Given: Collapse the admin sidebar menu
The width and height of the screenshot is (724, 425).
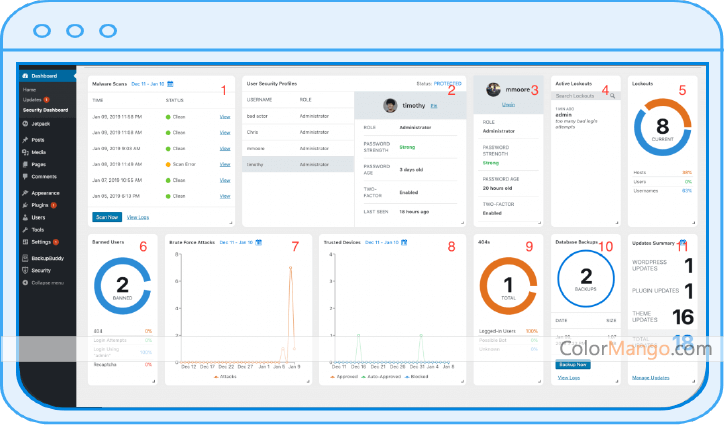Looking at the screenshot, I should point(46,283).
